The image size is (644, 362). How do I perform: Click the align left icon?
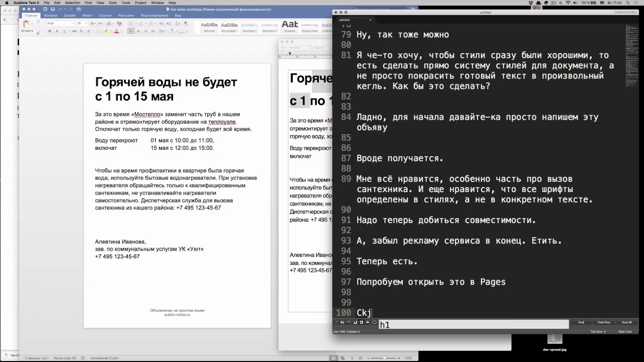[131, 31]
